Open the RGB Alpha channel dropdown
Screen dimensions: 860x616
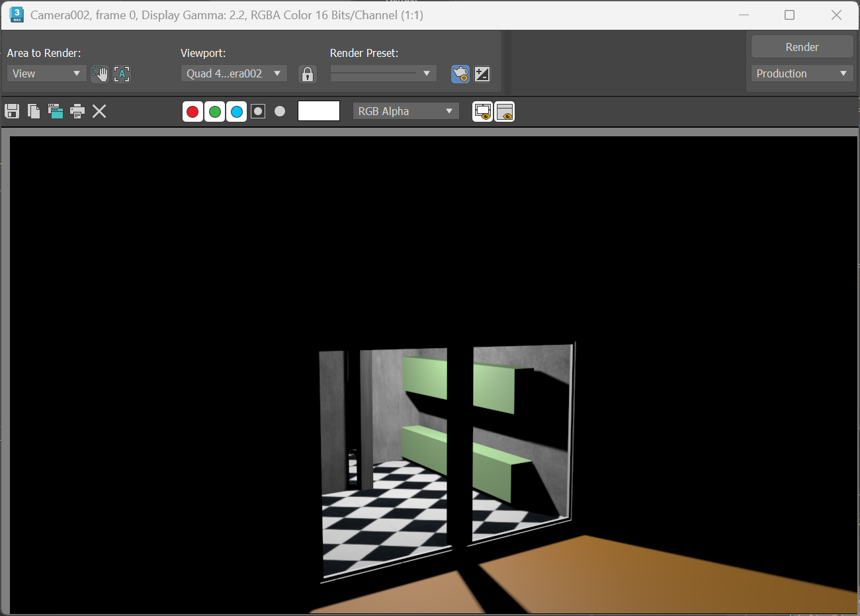(406, 111)
